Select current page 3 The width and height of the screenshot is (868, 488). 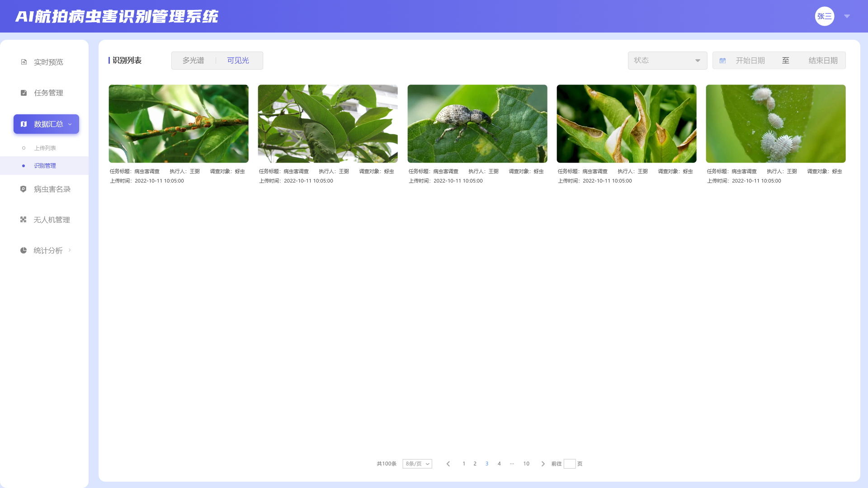click(487, 464)
